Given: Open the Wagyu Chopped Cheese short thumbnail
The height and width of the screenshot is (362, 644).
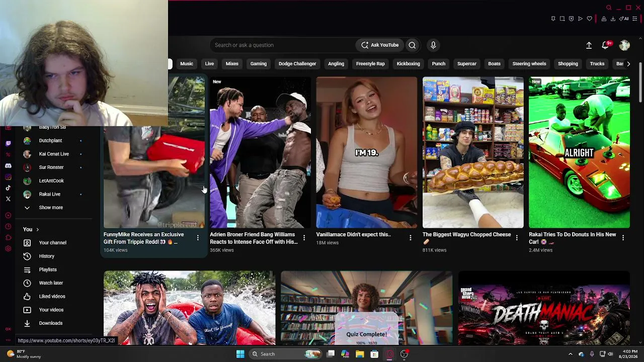Looking at the screenshot, I should tap(473, 152).
